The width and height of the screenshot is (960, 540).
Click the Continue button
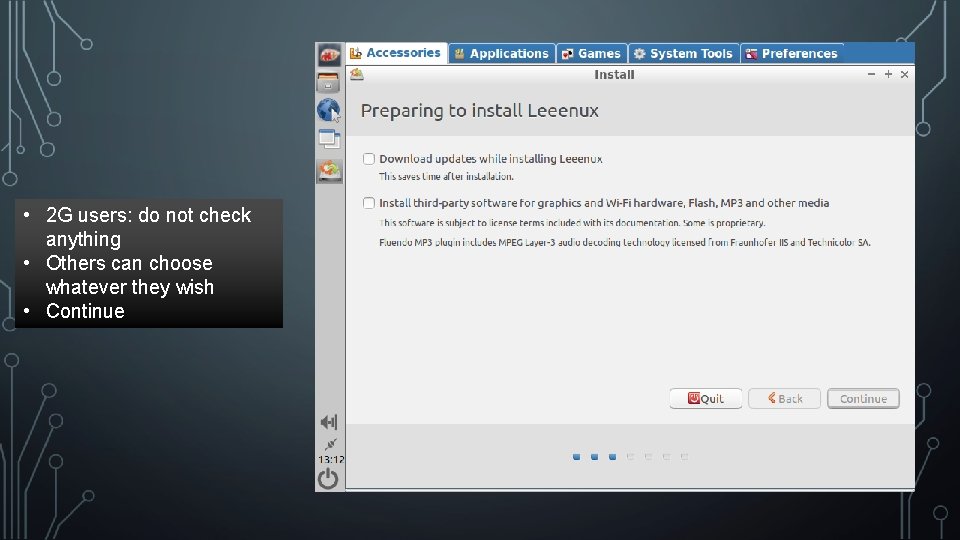(x=863, y=399)
